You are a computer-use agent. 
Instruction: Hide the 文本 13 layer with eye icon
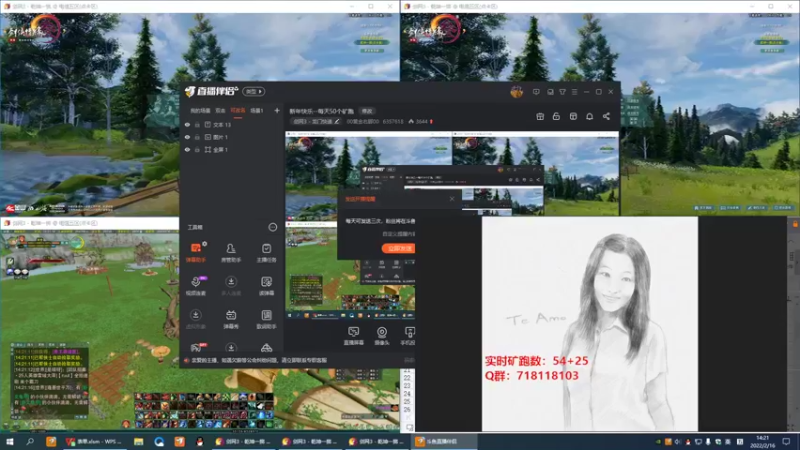(x=187, y=124)
